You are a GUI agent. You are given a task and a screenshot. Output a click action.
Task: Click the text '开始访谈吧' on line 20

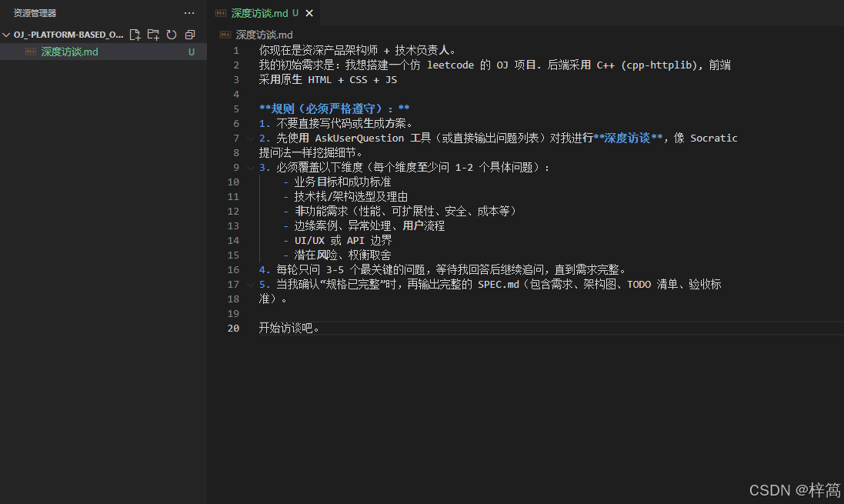click(285, 328)
